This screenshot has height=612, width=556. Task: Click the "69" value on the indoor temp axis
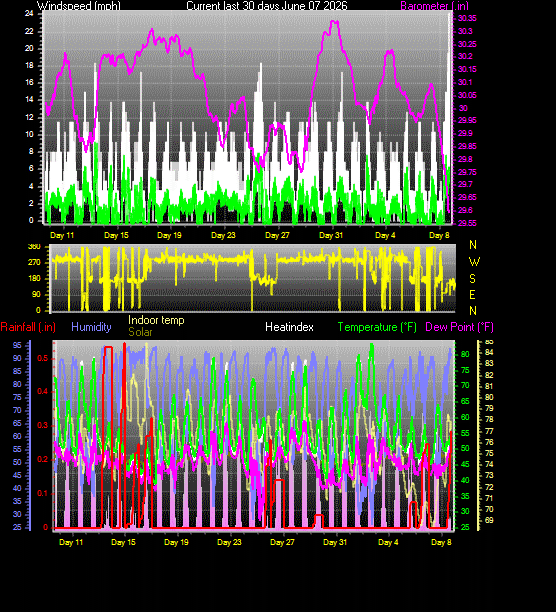click(489, 520)
